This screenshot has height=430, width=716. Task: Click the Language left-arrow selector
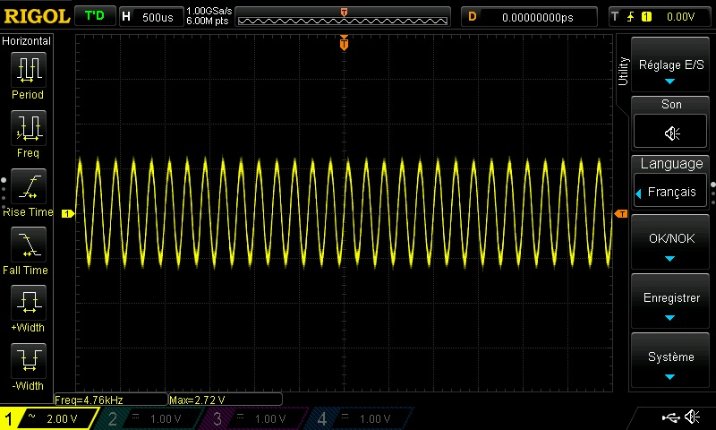tap(638, 194)
